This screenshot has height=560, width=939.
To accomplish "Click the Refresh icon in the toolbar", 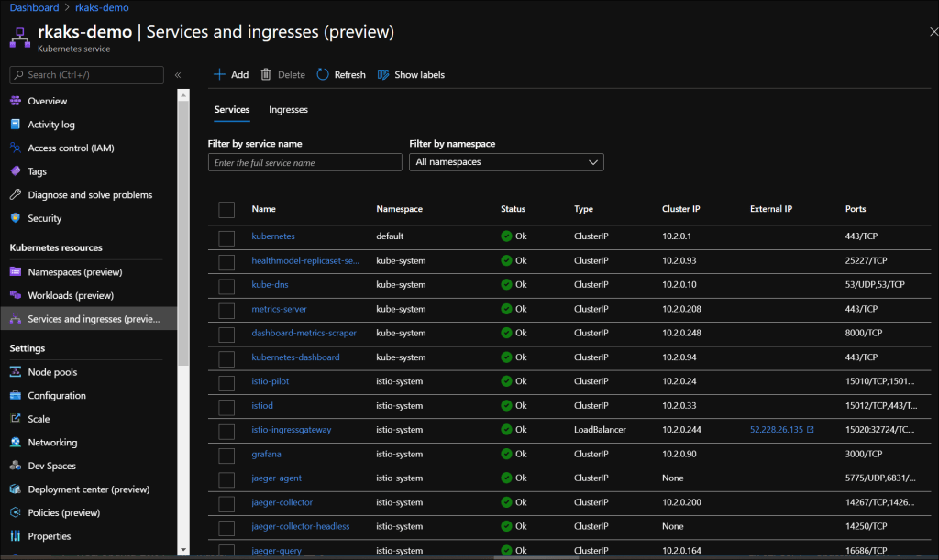I will point(340,74).
